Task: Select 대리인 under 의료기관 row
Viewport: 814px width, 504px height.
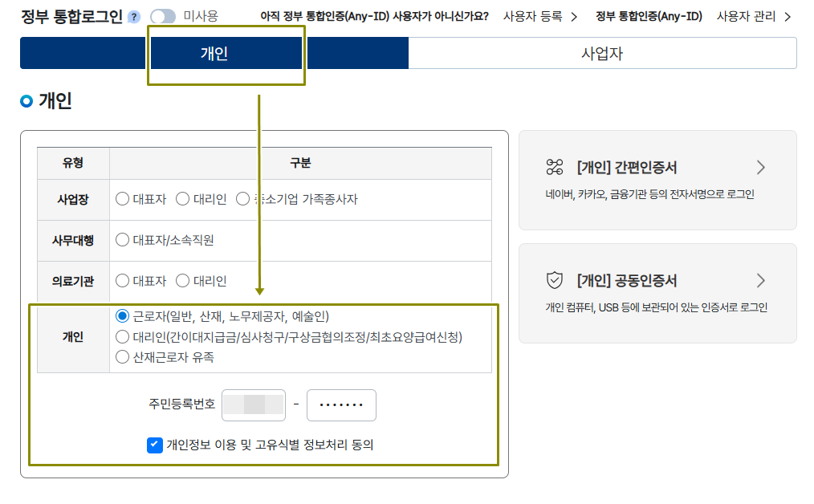Action: point(184,282)
